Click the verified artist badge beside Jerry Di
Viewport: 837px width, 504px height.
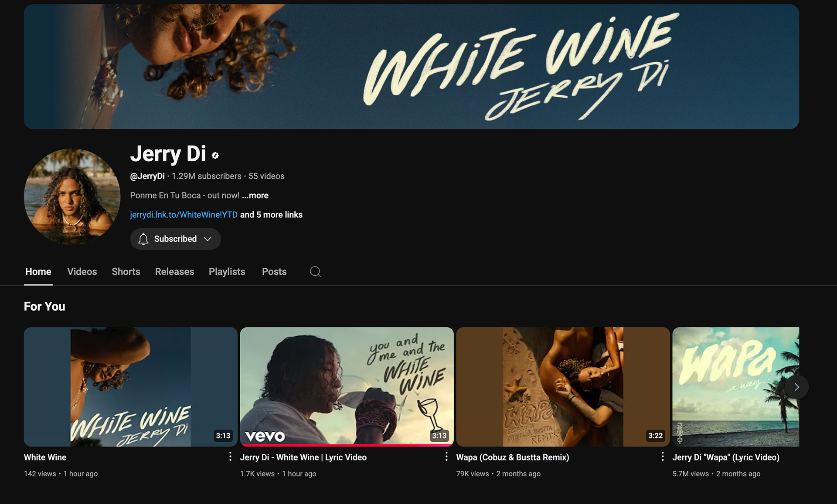pos(215,155)
